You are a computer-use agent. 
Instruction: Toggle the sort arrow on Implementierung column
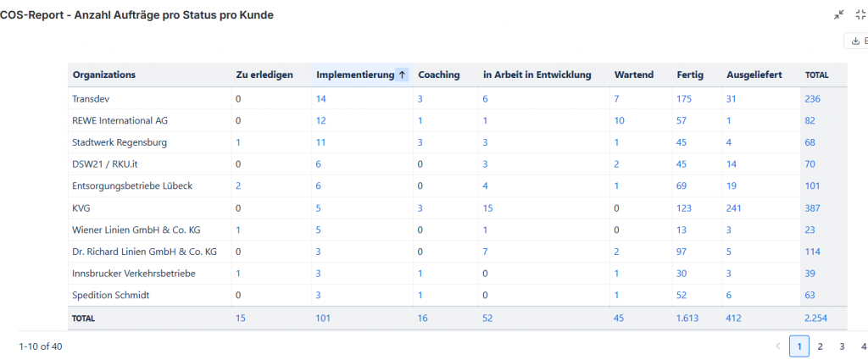(402, 75)
